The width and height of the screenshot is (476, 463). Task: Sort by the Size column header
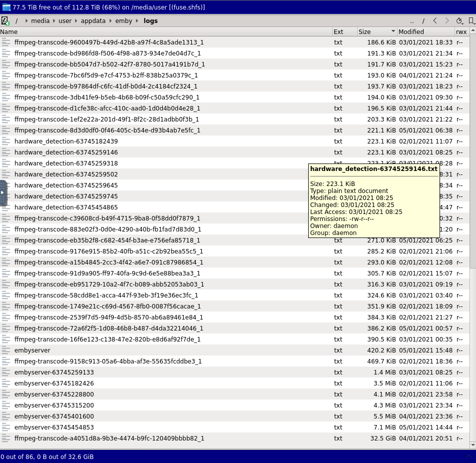tap(377, 31)
